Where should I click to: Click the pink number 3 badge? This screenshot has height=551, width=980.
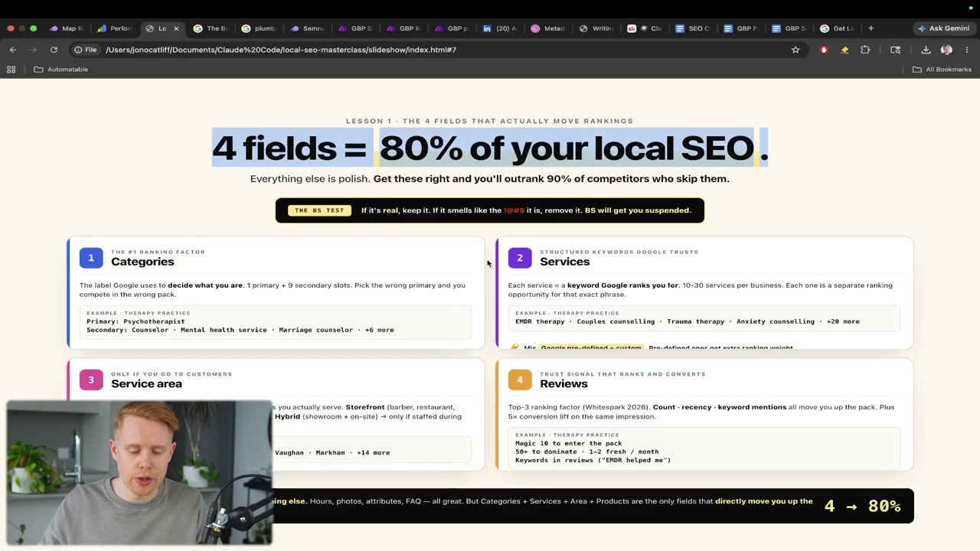(91, 380)
